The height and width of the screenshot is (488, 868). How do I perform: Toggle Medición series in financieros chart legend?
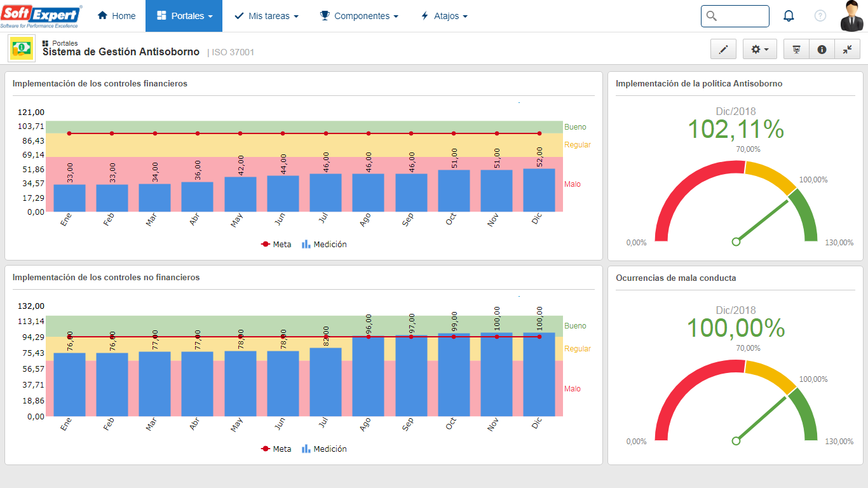coord(324,244)
